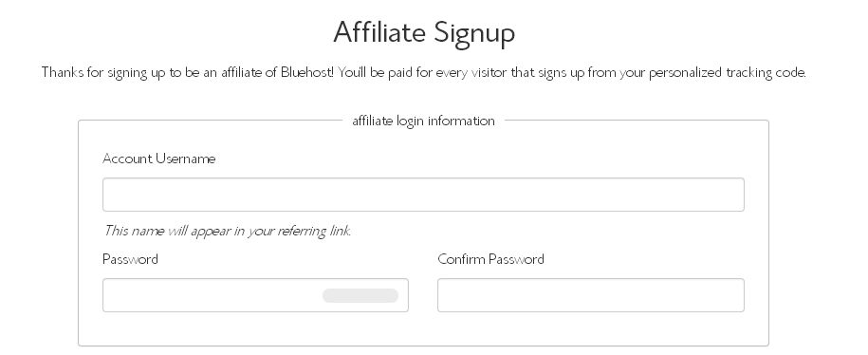Click the gray password strength meter bar
868x355 pixels.
pos(360,296)
